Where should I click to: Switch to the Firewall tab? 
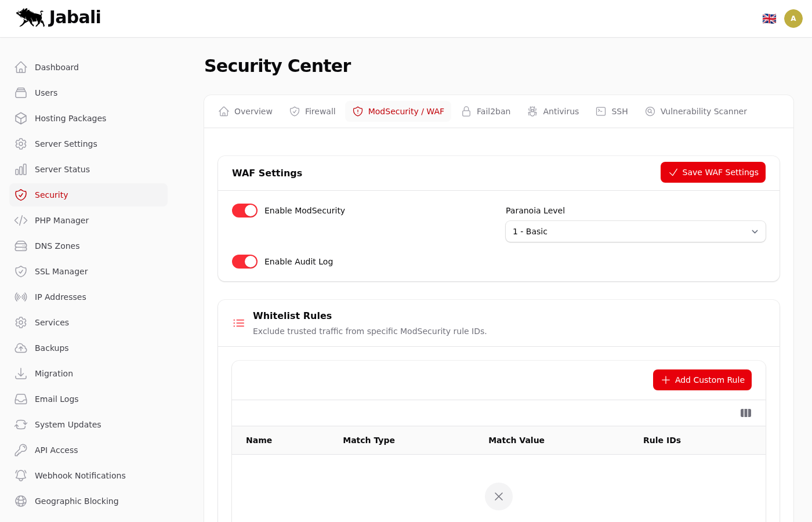pyautogui.click(x=313, y=111)
